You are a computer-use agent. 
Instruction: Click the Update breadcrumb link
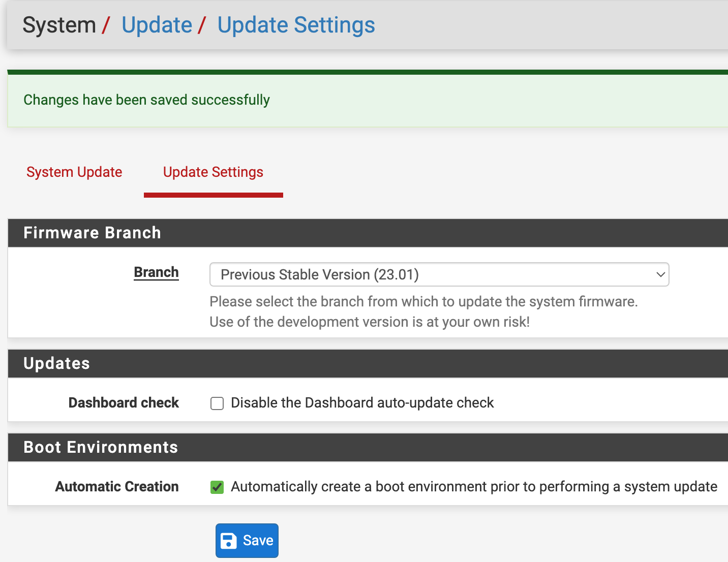(157, 25)
